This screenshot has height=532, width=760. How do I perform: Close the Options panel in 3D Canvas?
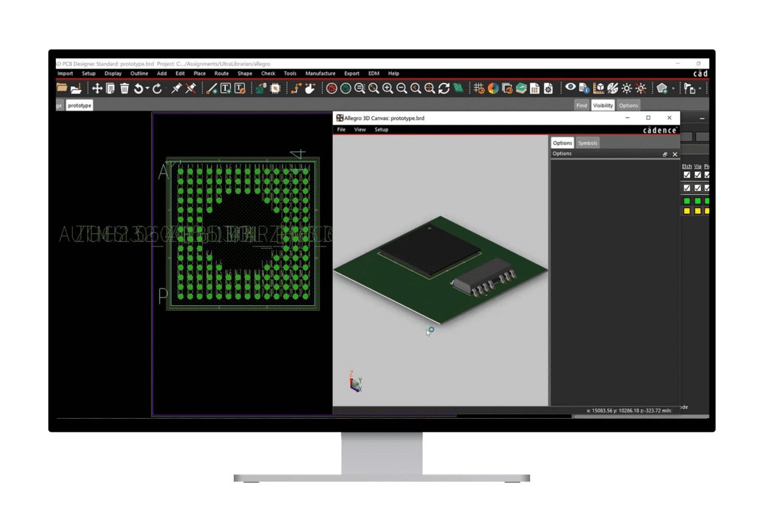click(675, 154)
